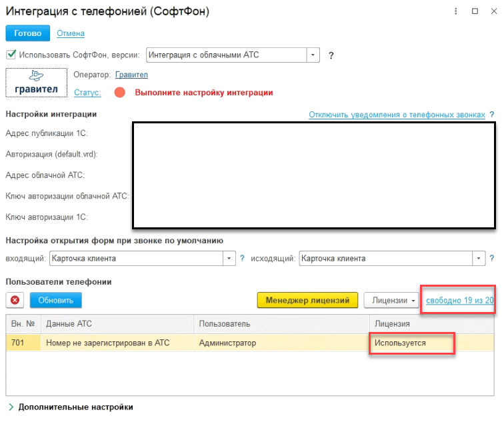Click help icon next to notifications link
504x436 pixels.
pos(492,115)
